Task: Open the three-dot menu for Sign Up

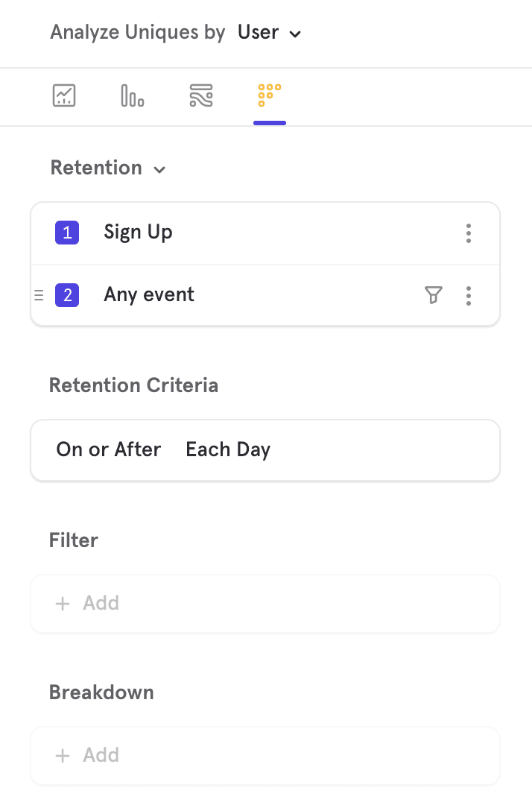Action: [468, 233]
